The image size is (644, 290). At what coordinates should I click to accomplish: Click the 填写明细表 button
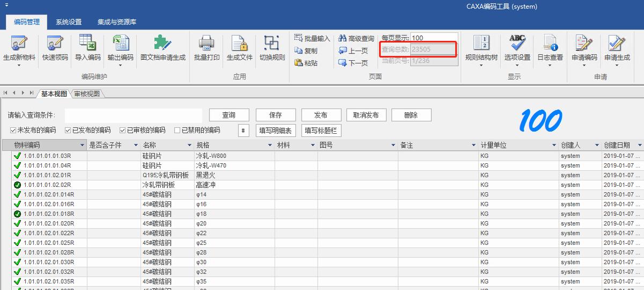tap(275, 130)
